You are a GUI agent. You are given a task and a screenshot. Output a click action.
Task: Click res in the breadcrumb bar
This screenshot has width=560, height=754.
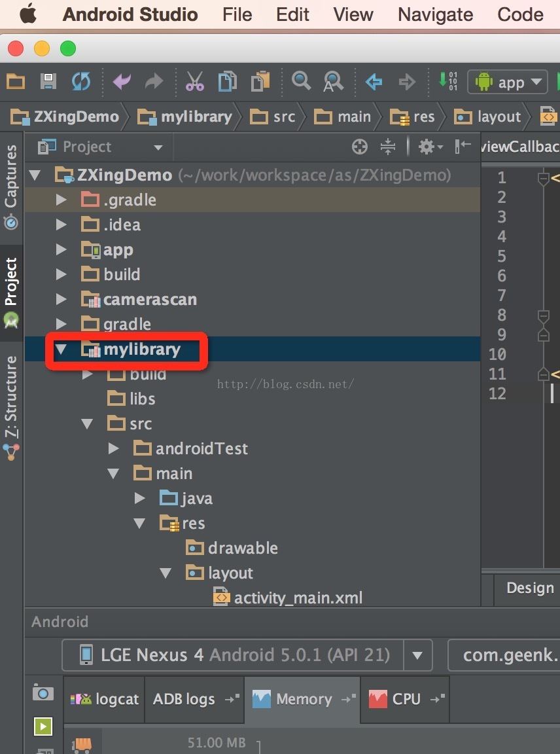pos(412,117)
